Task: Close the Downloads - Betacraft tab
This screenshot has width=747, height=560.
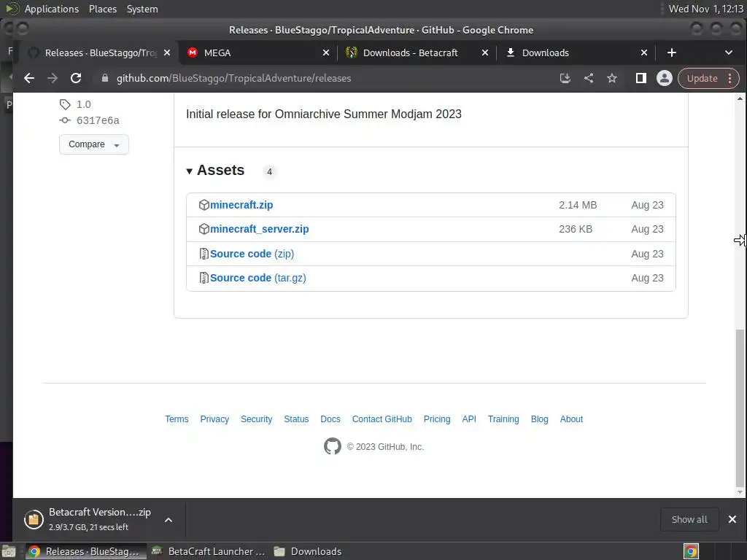Action: (485, 52)
